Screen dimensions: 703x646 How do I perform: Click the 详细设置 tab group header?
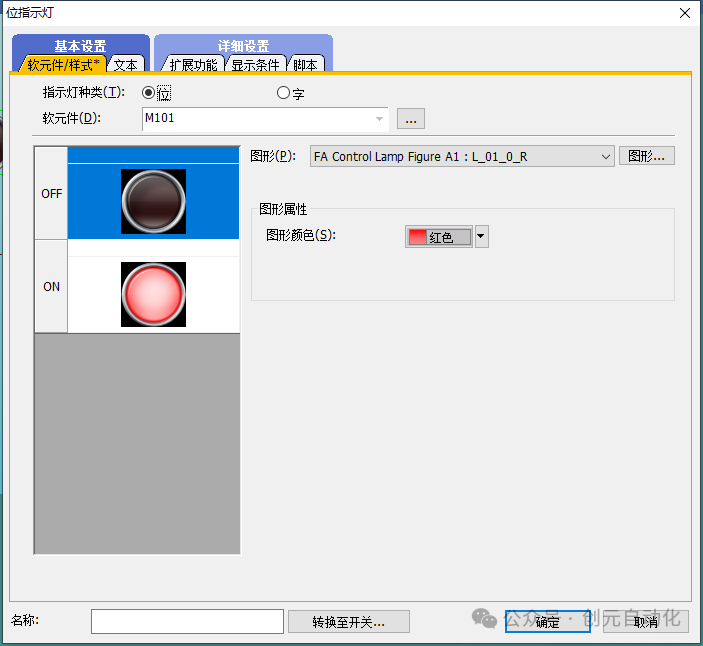point(243,45)
